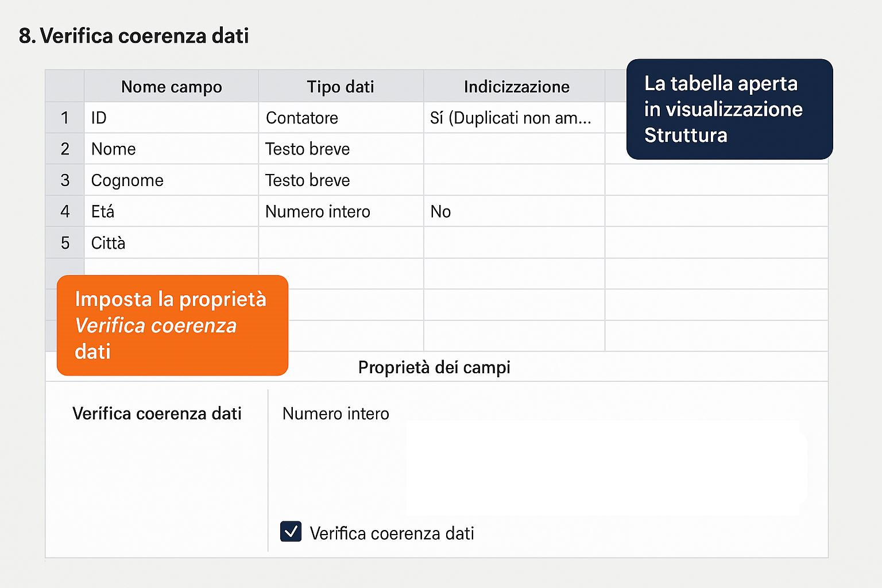Click the Sì (Duplicati non ammessi) indexing cell
The width and height of the screenshot is (882, 588).
(513, 118)
